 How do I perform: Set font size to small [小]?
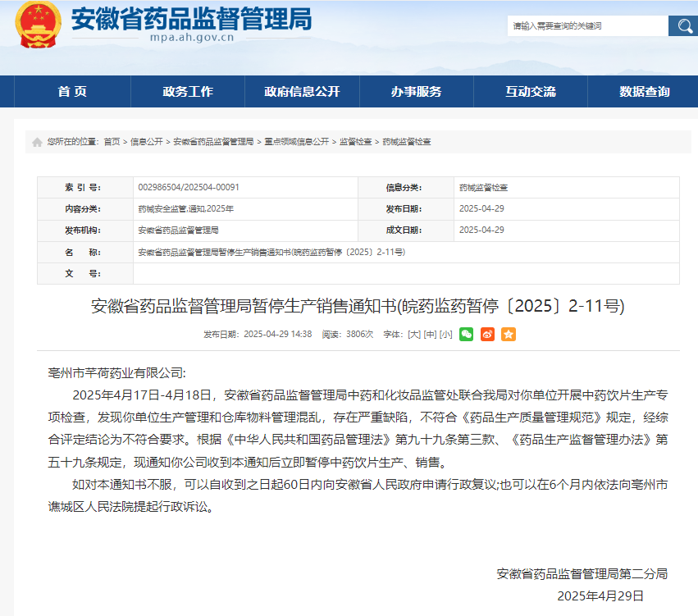click(x=445, y=335)
